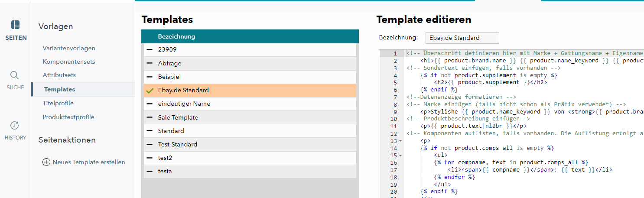Select Templates in Vorlagen menu

click(x=59, y=89)
